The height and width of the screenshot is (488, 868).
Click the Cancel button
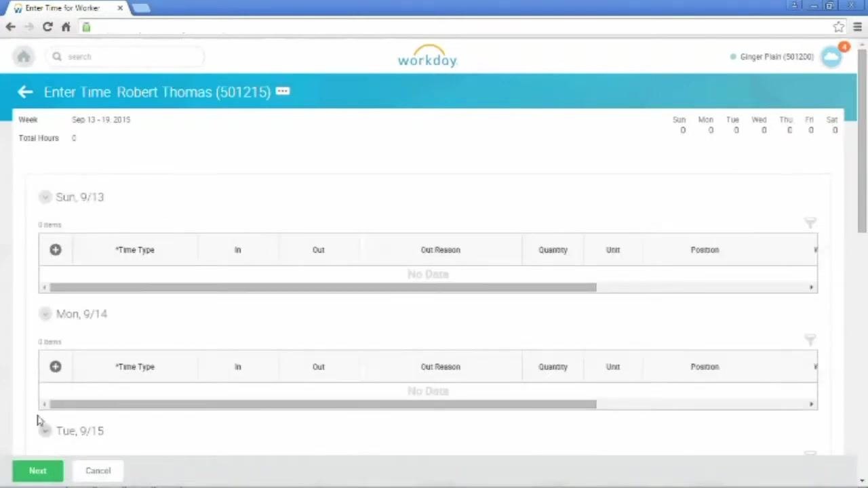click(98, 471)
